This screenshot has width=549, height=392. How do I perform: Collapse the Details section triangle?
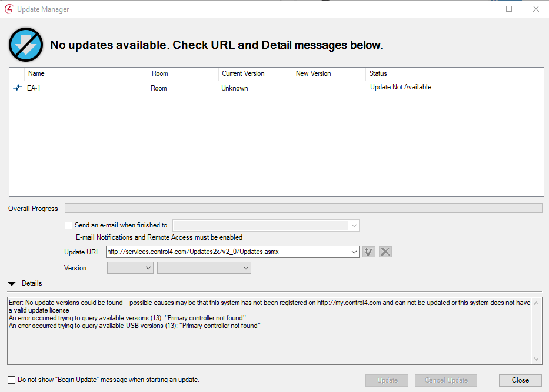pyautogui.click(x=12, y=284)
